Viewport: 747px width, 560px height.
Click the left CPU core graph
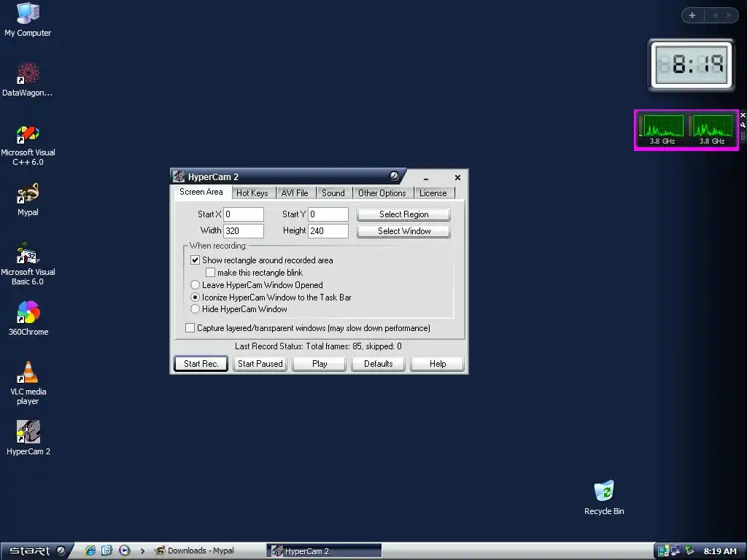[663, 126]
